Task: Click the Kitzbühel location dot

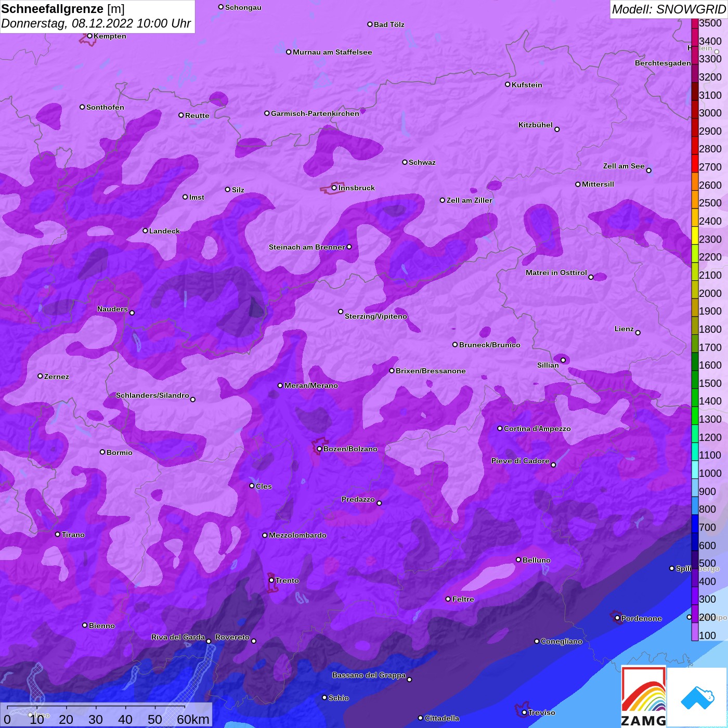Action: click(557, 129)
